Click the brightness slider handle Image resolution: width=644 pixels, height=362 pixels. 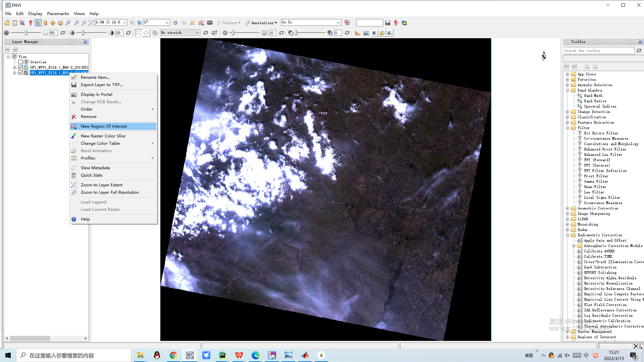tap(26, 33)
